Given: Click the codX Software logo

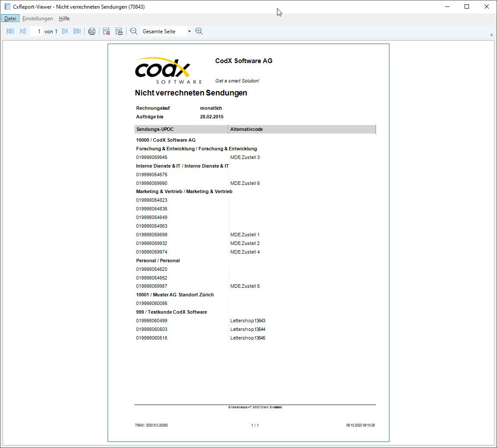Looking at the screenshot, I should [x=168, y=70].
